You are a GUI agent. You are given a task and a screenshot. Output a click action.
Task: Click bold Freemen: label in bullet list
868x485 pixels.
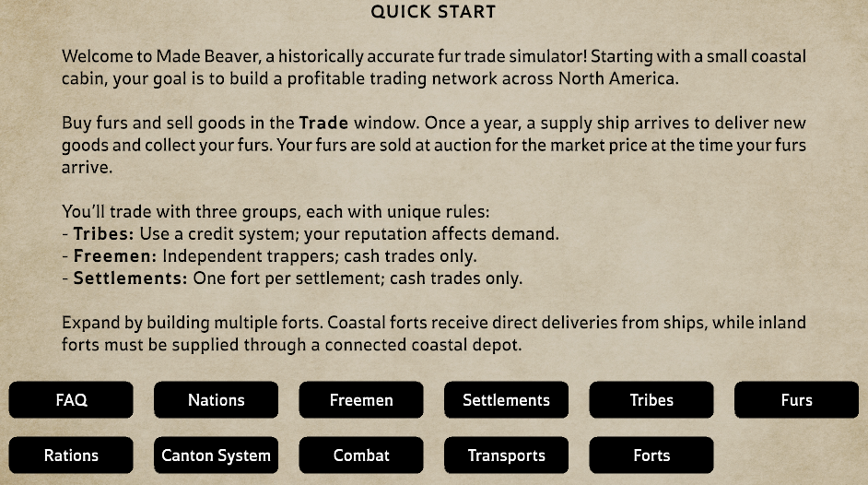115,255
